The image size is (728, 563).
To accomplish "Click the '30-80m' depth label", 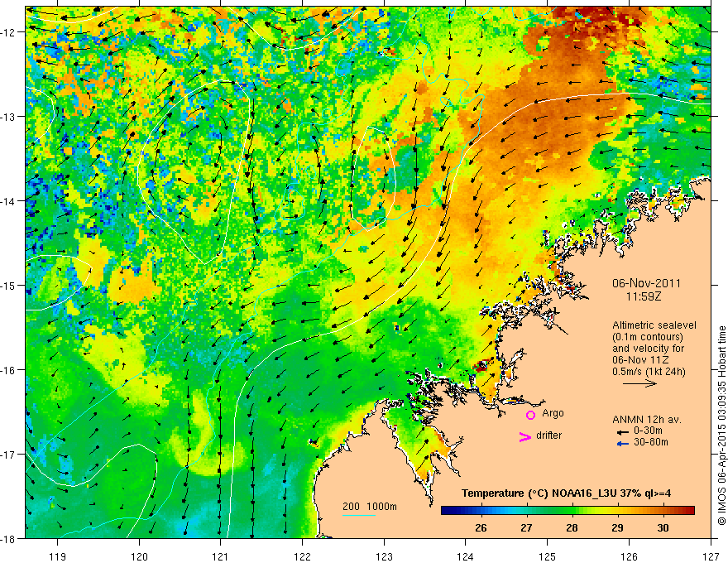I will pyautogui.click(x=651, y=442).
